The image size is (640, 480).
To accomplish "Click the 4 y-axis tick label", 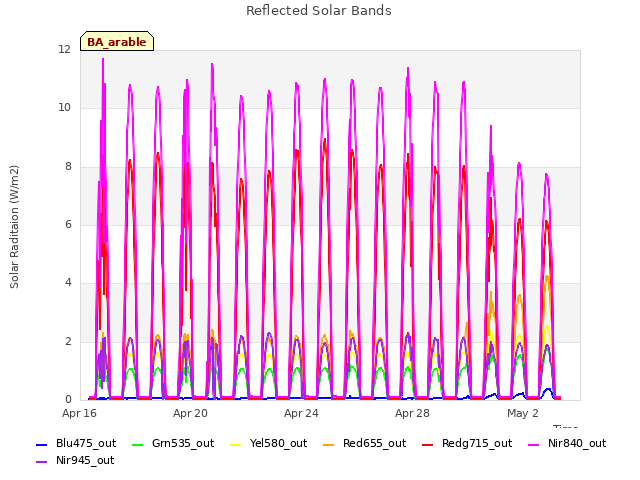I will [68, 282].
